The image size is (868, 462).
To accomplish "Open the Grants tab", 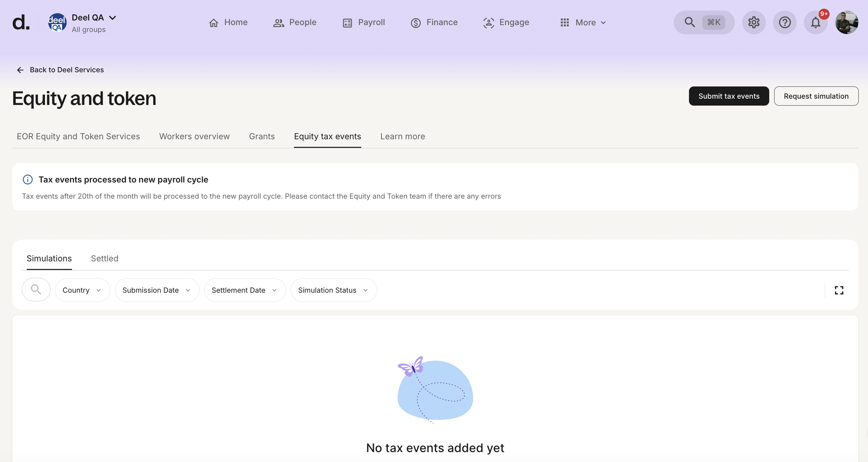I will click(262, 136).
